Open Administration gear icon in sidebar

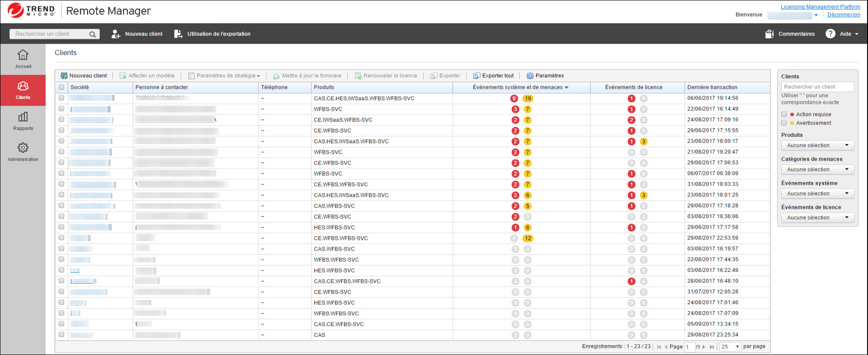click(x=23, y=148)
